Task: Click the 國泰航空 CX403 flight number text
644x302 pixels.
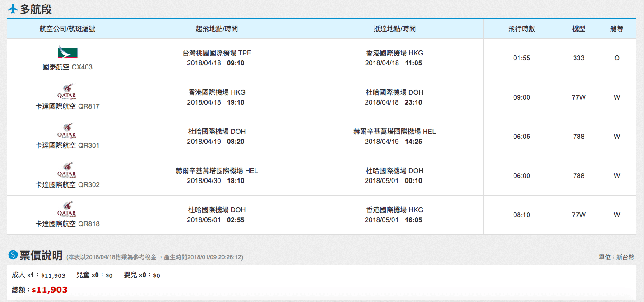Action: pos(67,67)
